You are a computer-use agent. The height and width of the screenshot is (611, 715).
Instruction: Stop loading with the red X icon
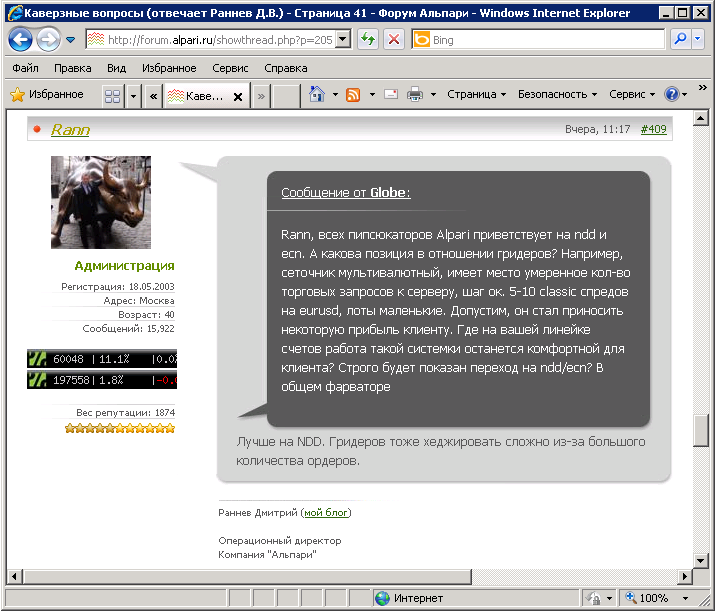click(394, 40)
